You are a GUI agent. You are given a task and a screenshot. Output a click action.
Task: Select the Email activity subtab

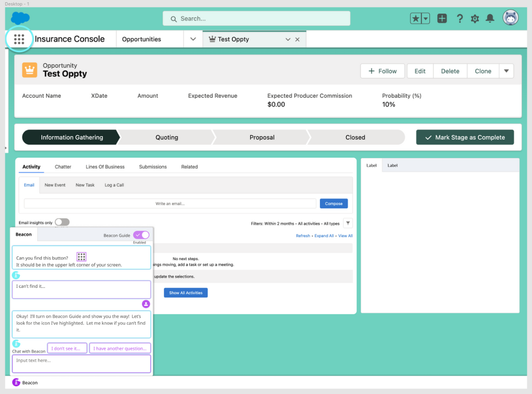point(29,185)
